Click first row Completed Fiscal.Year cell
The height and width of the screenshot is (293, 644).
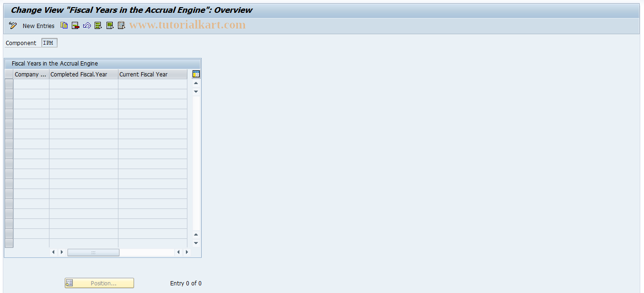(84, 84)
